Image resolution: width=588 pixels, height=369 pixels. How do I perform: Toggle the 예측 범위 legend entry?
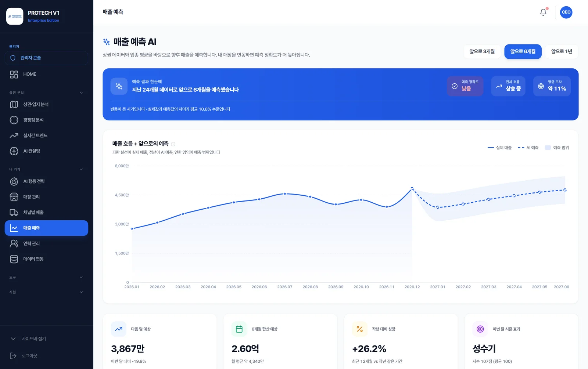[557, 148]
